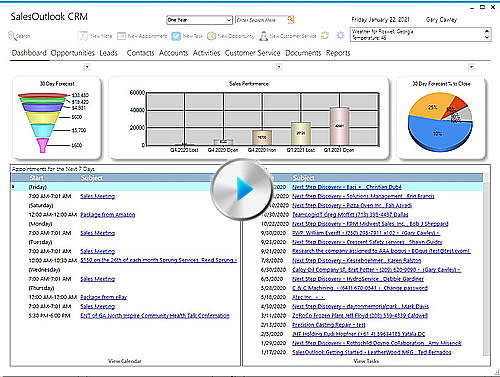Switch to the Accounts tab
500x377 pixels.
(173, 53)
